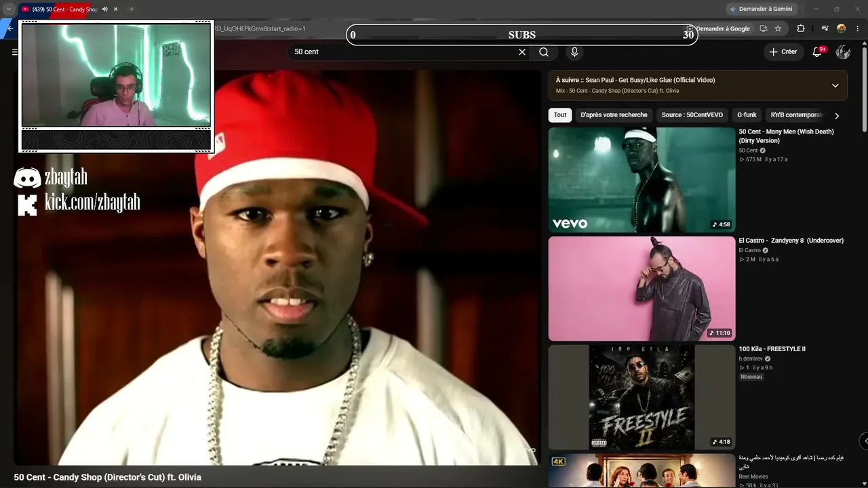Image resolution: width=868 pixels, height=488 pixels.
Task: Open the 50 Cent channel name link
Action: 748,150
